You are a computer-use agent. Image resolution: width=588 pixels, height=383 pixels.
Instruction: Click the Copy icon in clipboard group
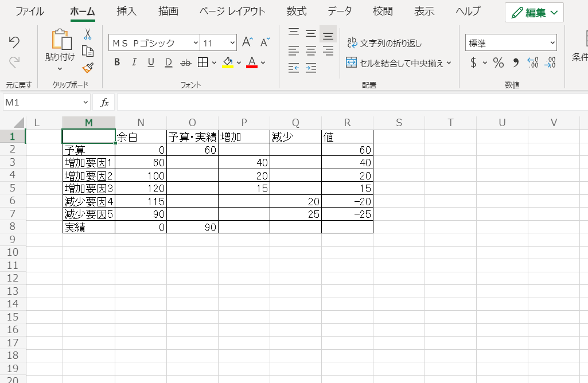(87, 51)
